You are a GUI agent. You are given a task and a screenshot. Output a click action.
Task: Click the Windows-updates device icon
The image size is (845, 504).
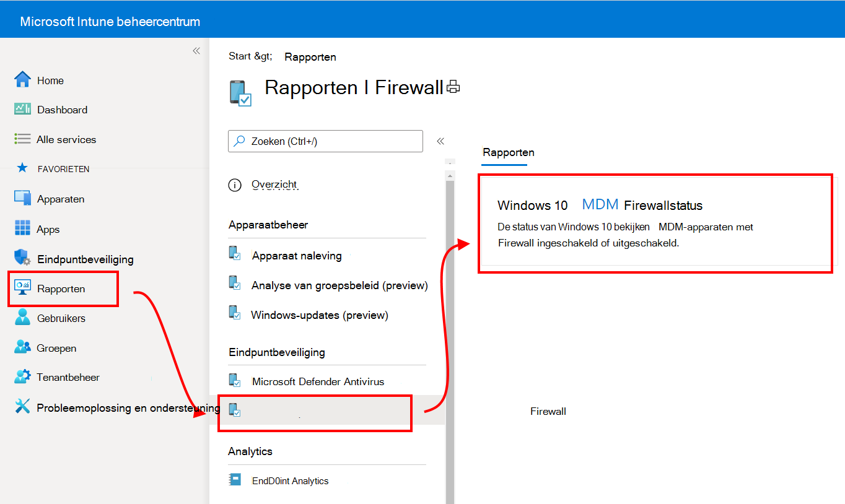[x=235, y=313]
